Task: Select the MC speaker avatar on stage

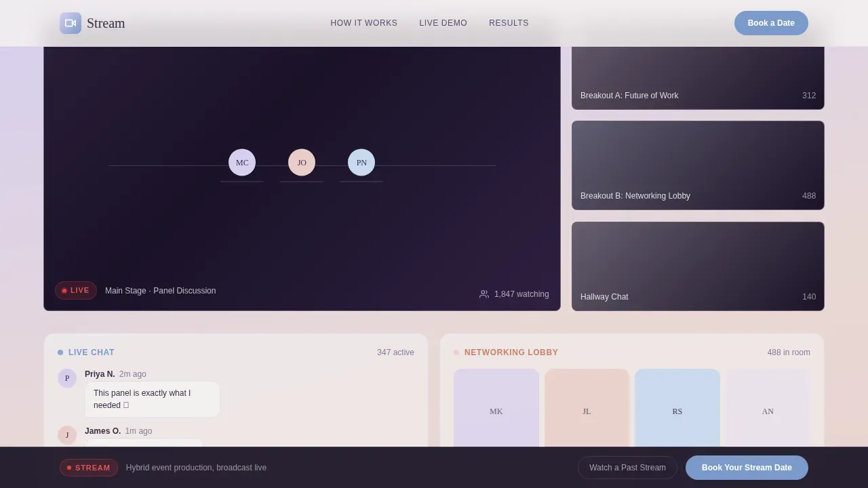Action: pos(242,163)
